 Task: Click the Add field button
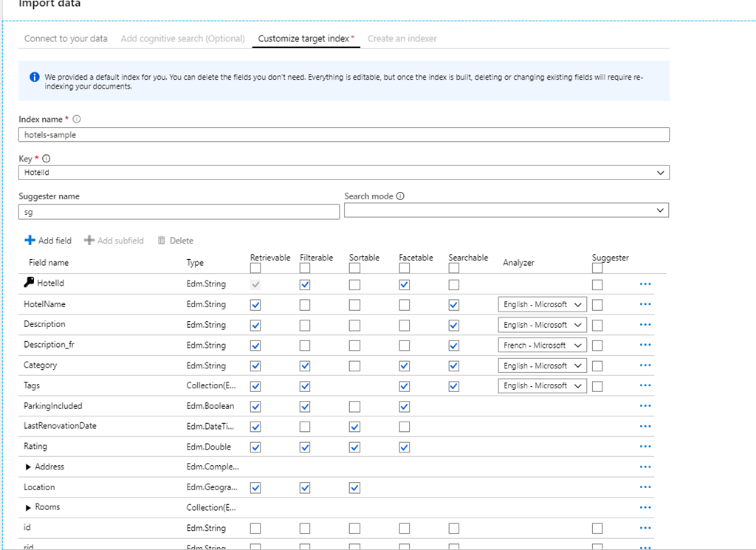[47, 240]
